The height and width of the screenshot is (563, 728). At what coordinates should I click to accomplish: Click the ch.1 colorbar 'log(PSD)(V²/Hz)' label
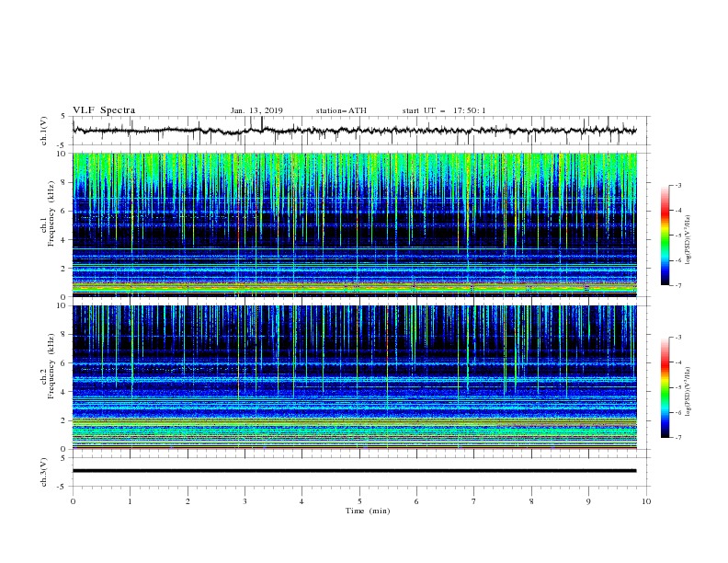click(x=688, y=240)
